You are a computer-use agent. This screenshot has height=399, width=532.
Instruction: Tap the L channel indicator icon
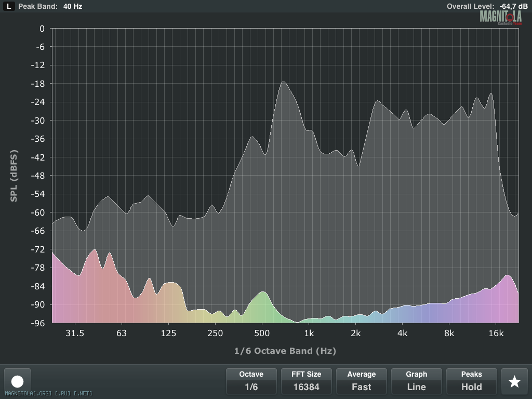click(x=9, y=6)
